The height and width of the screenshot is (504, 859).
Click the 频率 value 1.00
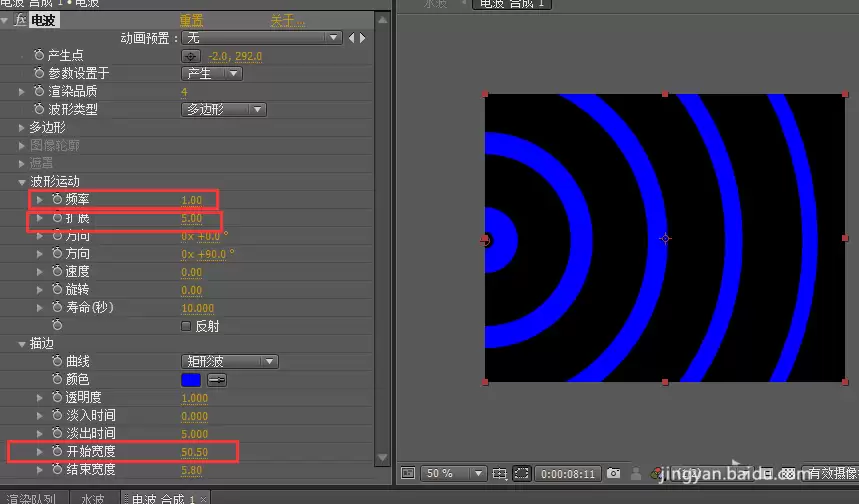[192, 200]
